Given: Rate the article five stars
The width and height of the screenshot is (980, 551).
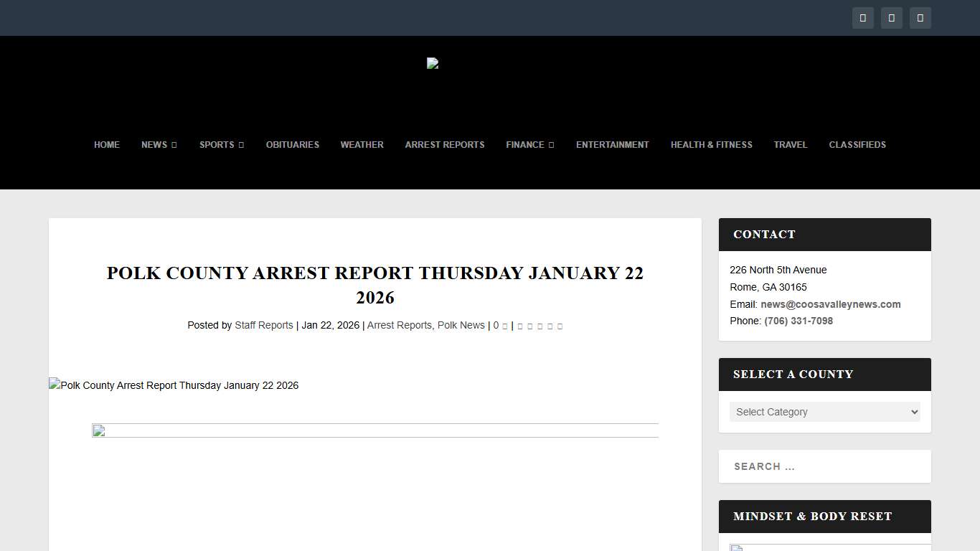Looking at the screenshot, I should pos(560,326).
